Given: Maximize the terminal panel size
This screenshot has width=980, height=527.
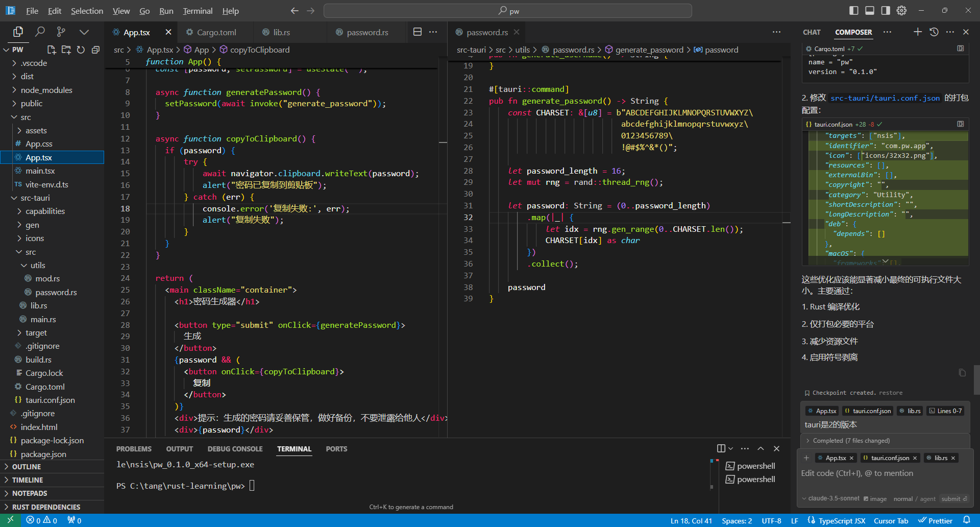Looking at the screenshot, I should (x=761, y=448).
